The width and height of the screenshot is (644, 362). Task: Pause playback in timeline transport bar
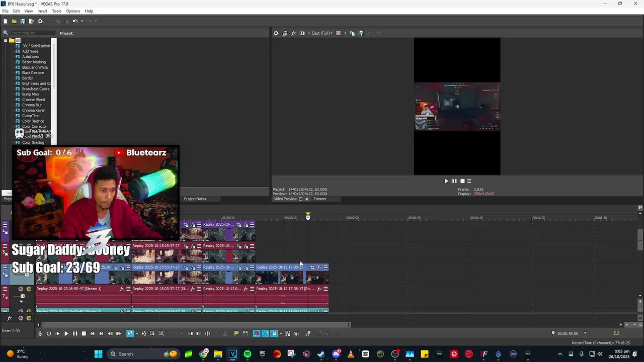75,333
